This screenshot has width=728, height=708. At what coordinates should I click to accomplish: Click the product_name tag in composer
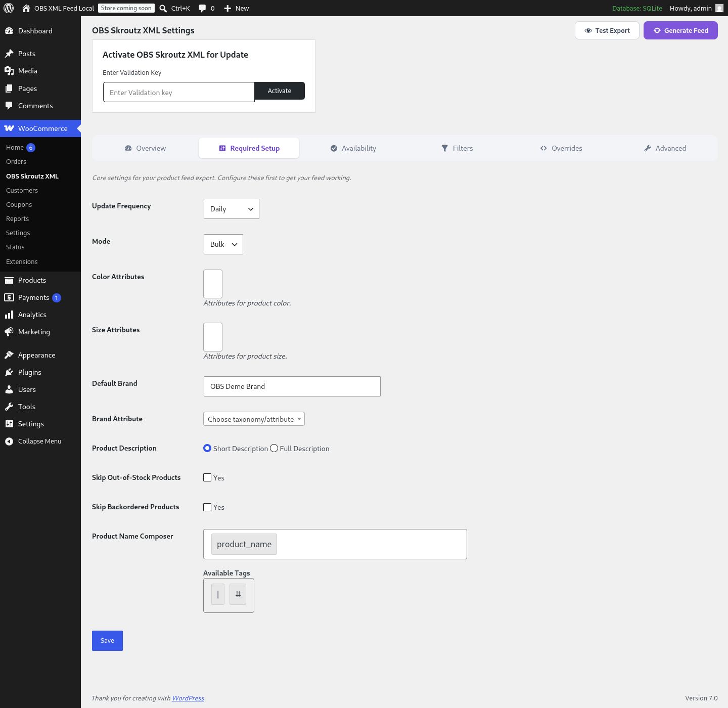(244, 544)
